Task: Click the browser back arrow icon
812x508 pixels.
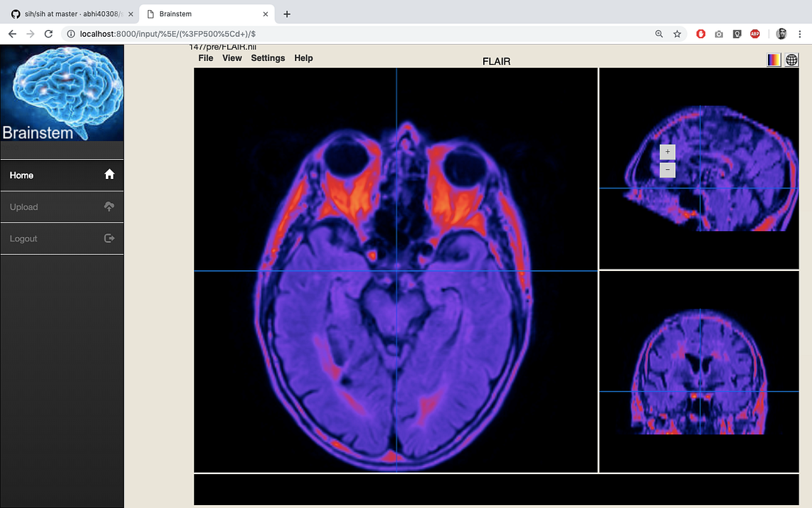Action: click(x=12, y=33)
